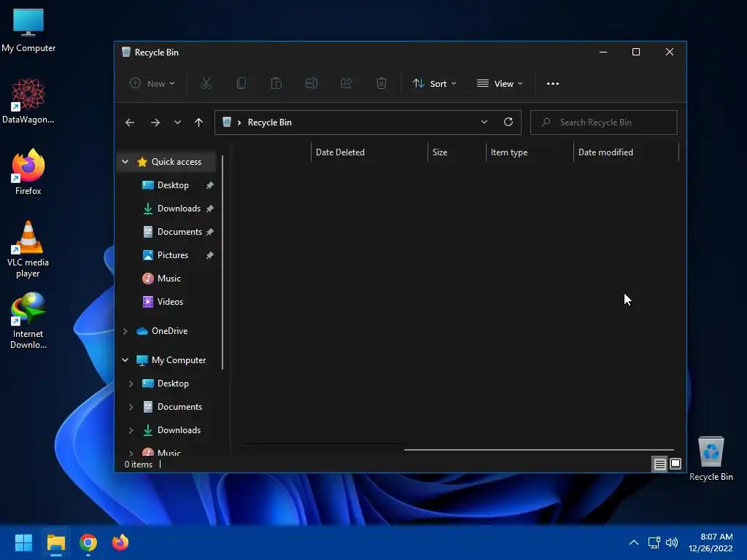The width and height of the screenshot is (747, 560).
Task: Select Documents under My Computer
Action: point(179,407)
